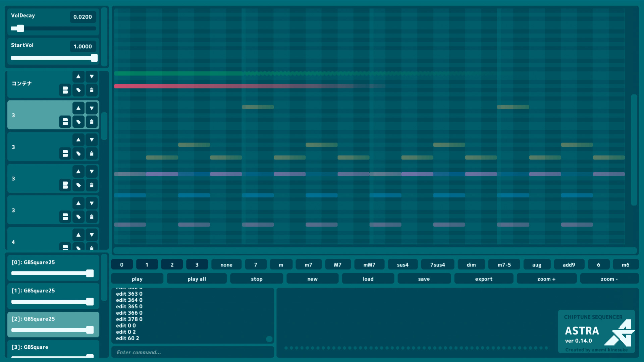Move the コンテナ track up
The height and width of the screenshot is (362, 644).
pyautogui.click(x=78, y=76)
